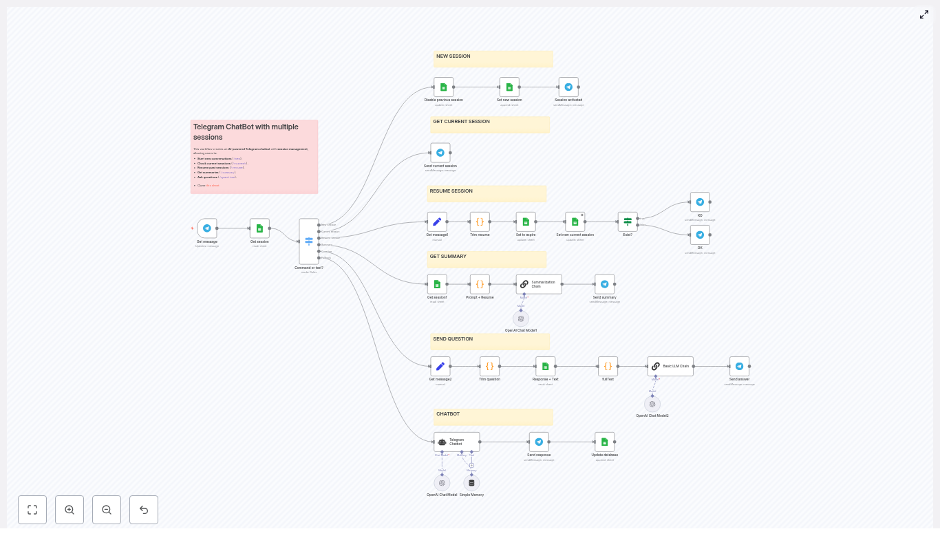This screenshot has height=560, width=940.
Task: Click the Update database sheets node
Action: click(x=605, y=442)
